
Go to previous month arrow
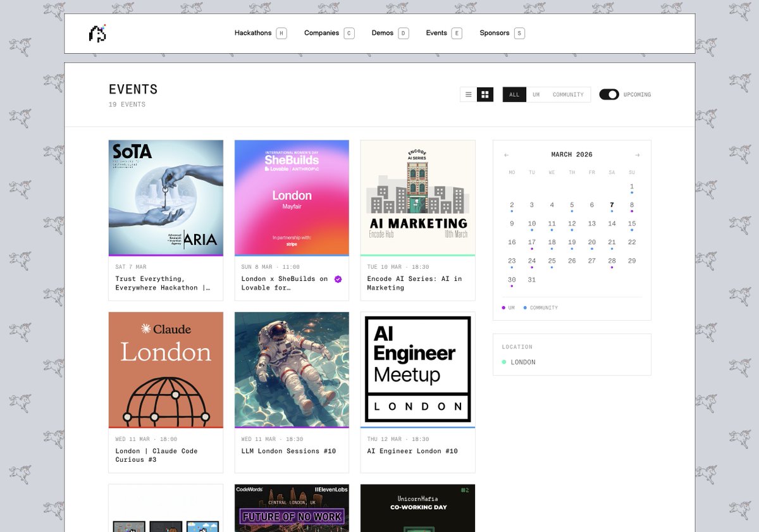(506, 155)
